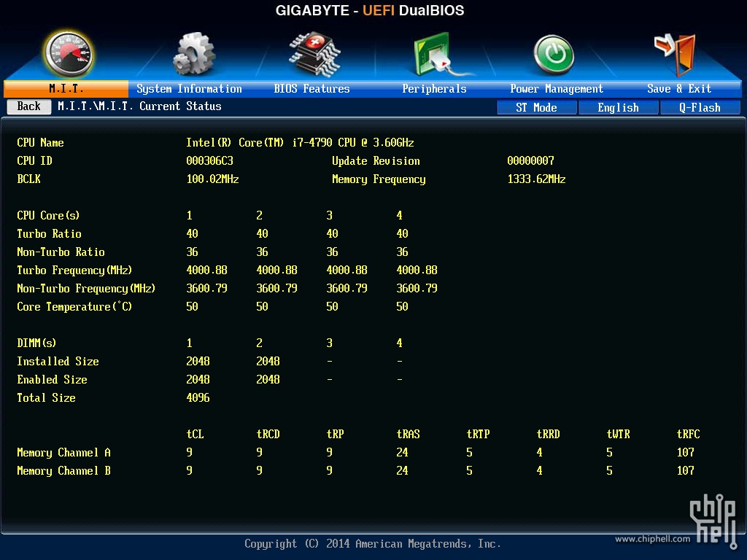Image resolution: width=747 pixels, height=560 pixels.
Task: Click the M.I.T. speedometer gauge icon
Action: point(68,54)
